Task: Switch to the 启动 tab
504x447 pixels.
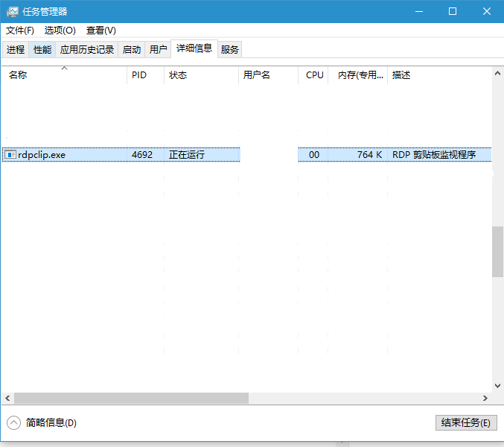Action: (132, 49)
